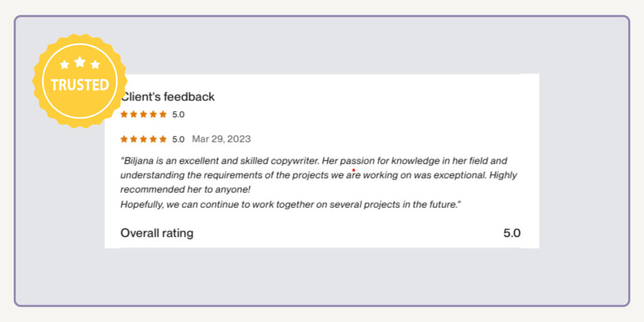Click the 5.0 score next to the date
Image resolution: width=644 pixels, height=322 pixels.
(x=178, y=139)
